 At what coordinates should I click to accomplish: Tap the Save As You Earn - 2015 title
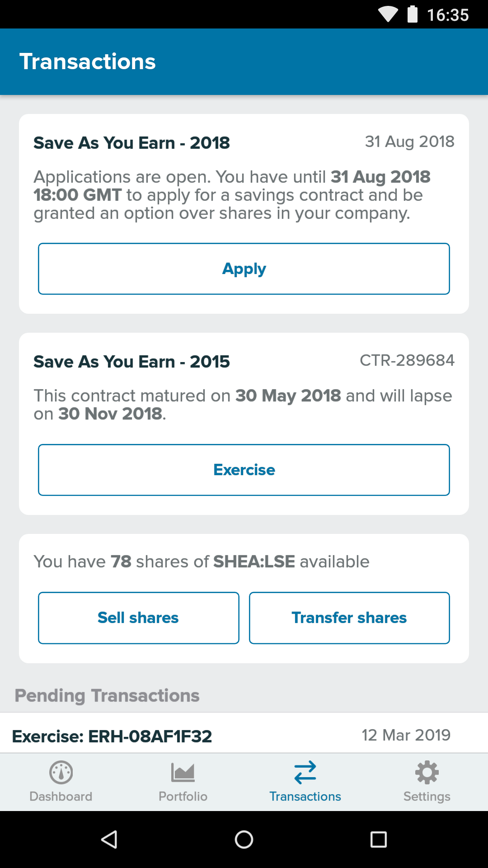(131, 362)
